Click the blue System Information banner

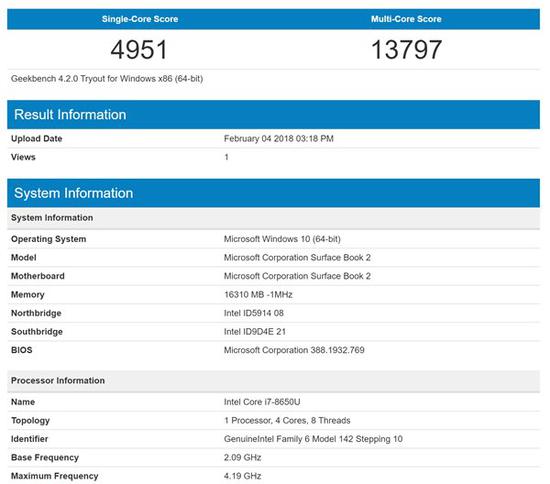point(274,193)
